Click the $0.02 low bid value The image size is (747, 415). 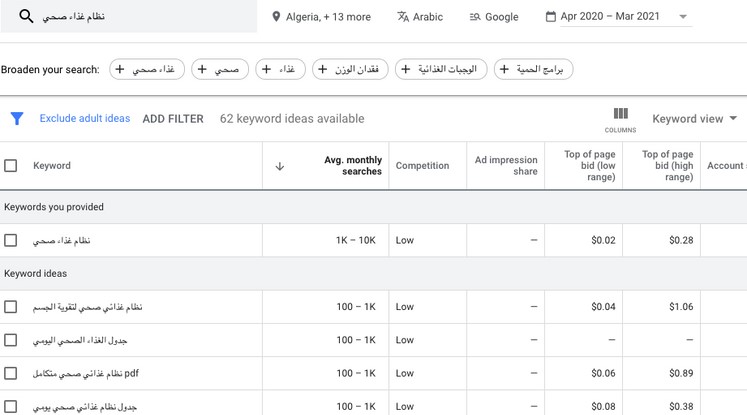[603, 240]
